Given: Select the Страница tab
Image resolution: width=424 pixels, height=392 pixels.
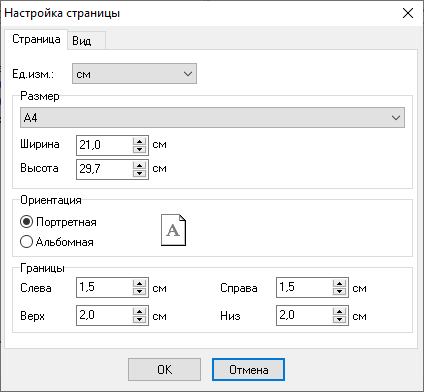Looking at the screenshot, I should click(36, 39).
